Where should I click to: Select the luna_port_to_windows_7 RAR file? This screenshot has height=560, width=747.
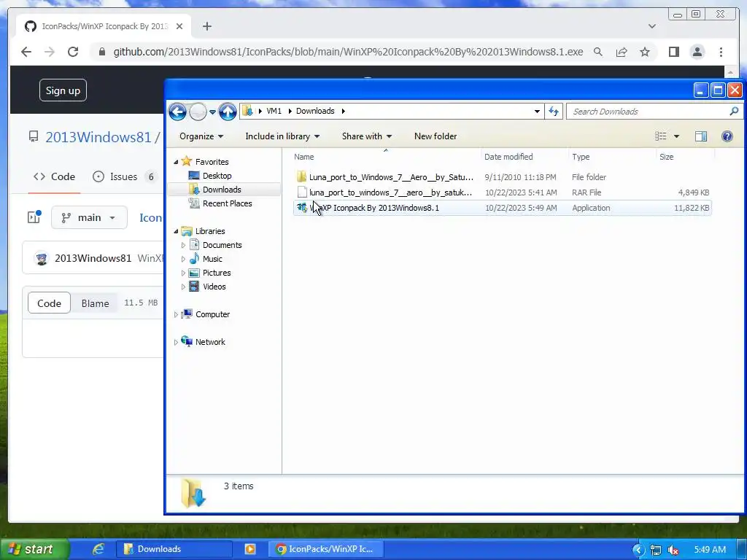[503, 192]
